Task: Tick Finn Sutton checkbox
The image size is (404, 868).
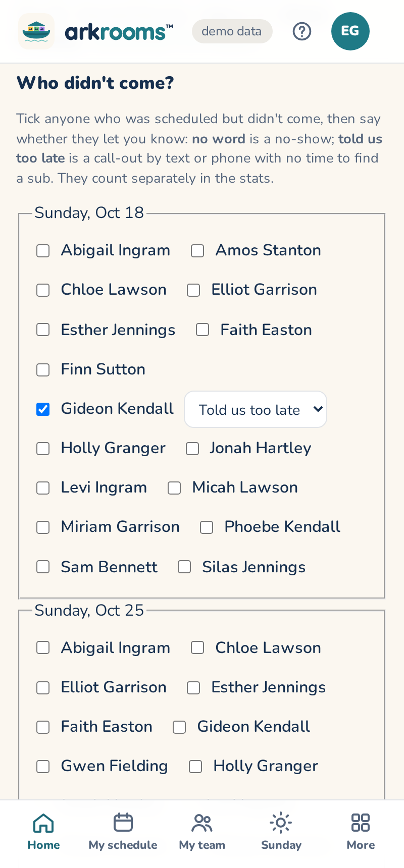Action: [x=43, y=370]
